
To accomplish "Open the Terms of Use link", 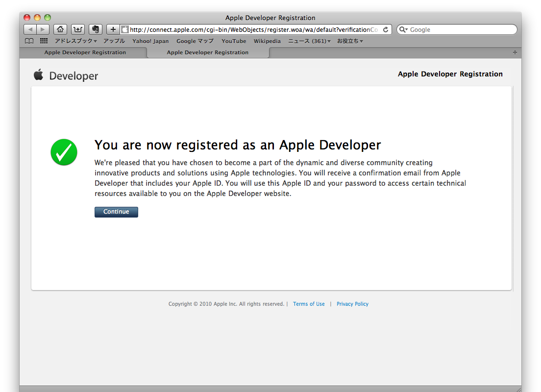I will [309, 304].
